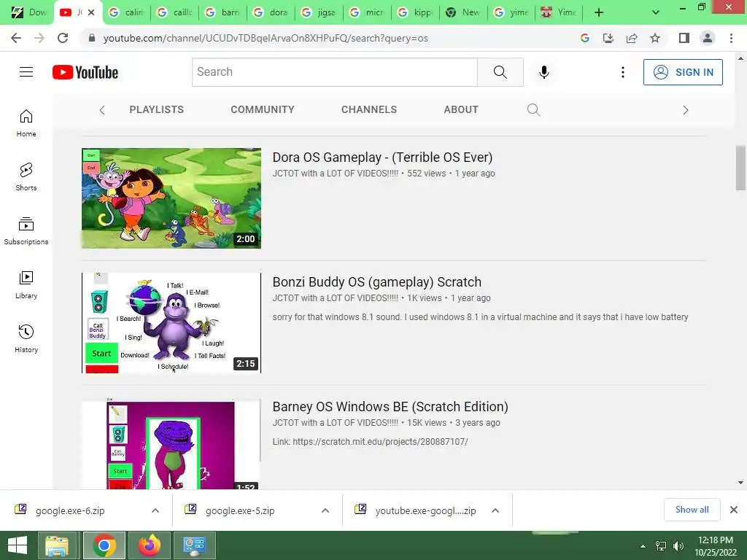Image resolution: width=747 pixels, height=560 pixels.
Task: Click the Barney OS video thumbnail
Action: point(171,444)
